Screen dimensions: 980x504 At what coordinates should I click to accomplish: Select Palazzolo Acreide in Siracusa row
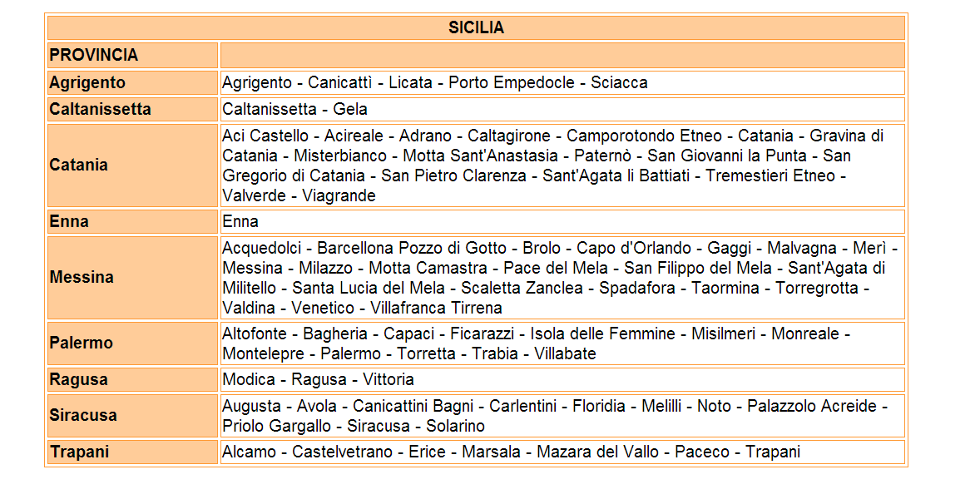coord(812,406)
